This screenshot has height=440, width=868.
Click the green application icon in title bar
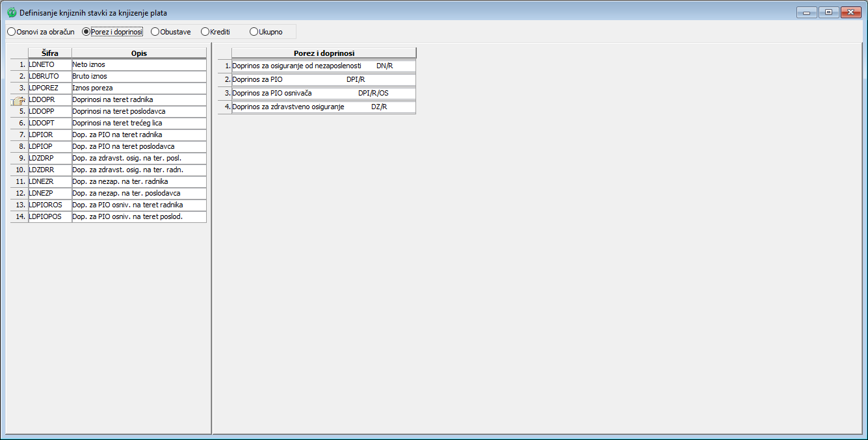point(11,12)
